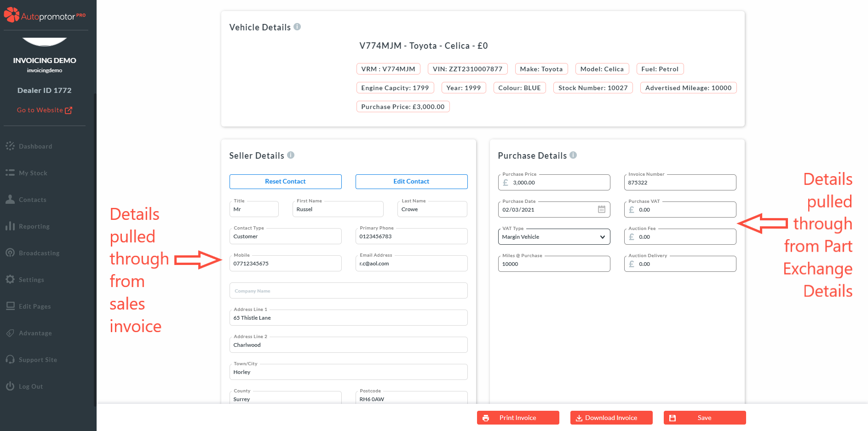Viewport: 868px width, 431px height.
Task: Open Reporting in the sidebar
Action: click(x=34, y=226)
